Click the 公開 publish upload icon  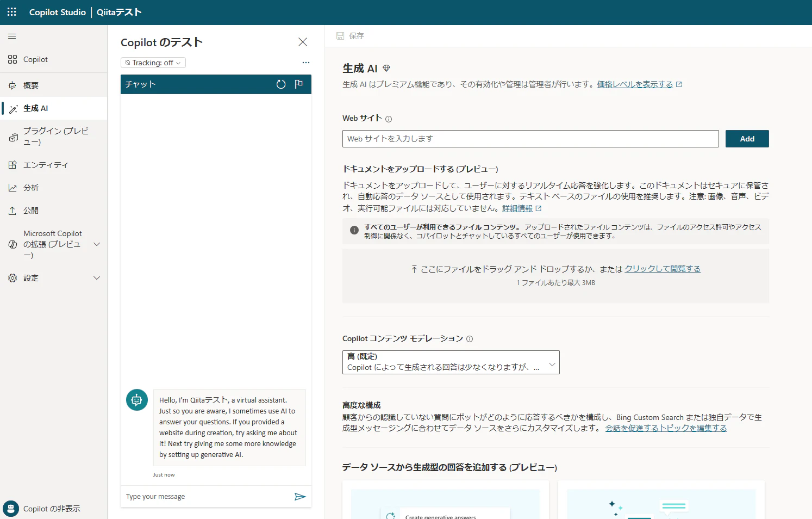point(13,211)
